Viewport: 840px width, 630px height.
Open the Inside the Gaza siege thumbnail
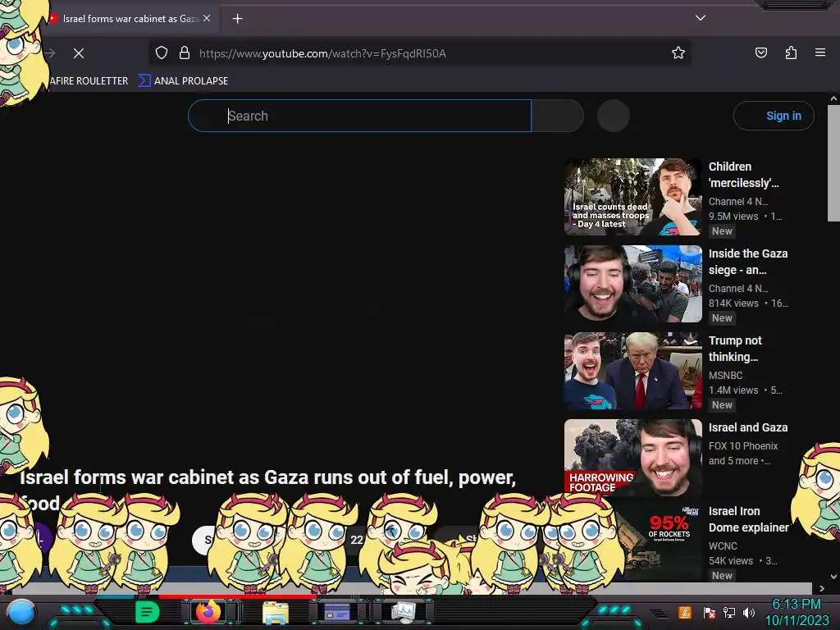632,284
